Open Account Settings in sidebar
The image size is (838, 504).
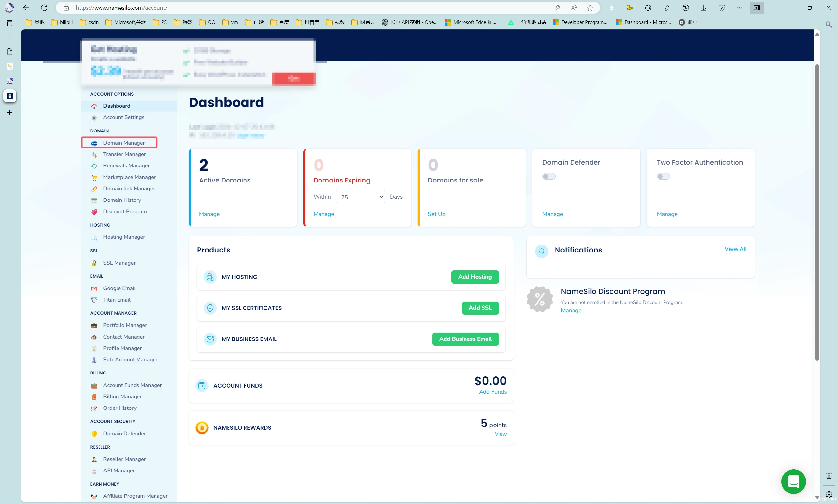click(123, 117)
